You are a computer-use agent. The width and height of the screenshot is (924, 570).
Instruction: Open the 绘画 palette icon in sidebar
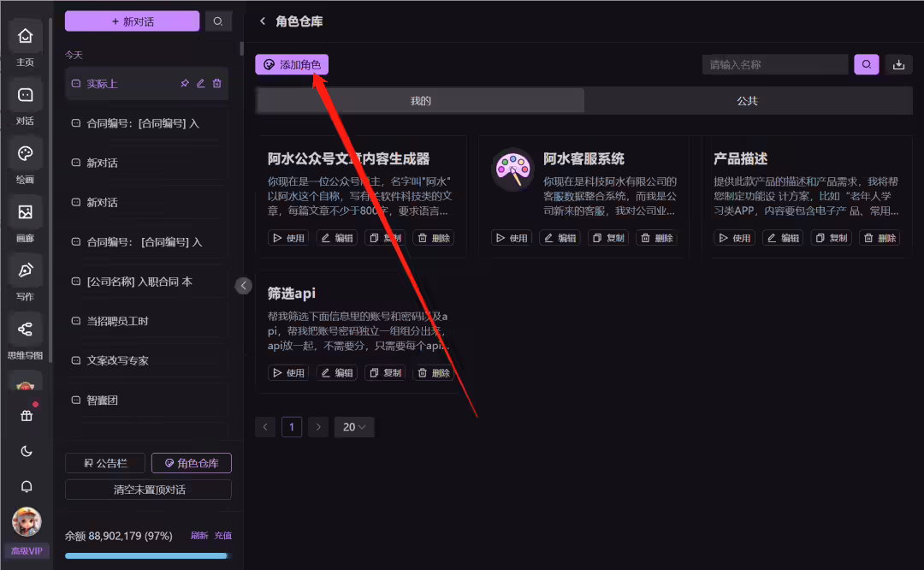[25, 154]
